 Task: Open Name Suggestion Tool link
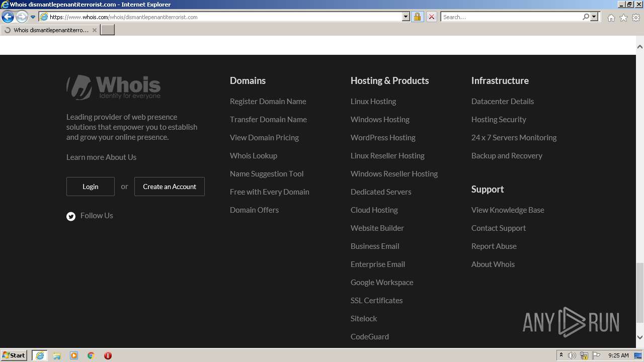pos(267,173)
